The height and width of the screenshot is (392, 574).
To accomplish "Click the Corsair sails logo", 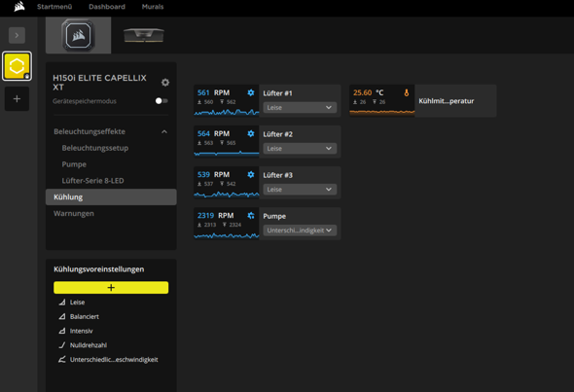I will pos(19,6).
